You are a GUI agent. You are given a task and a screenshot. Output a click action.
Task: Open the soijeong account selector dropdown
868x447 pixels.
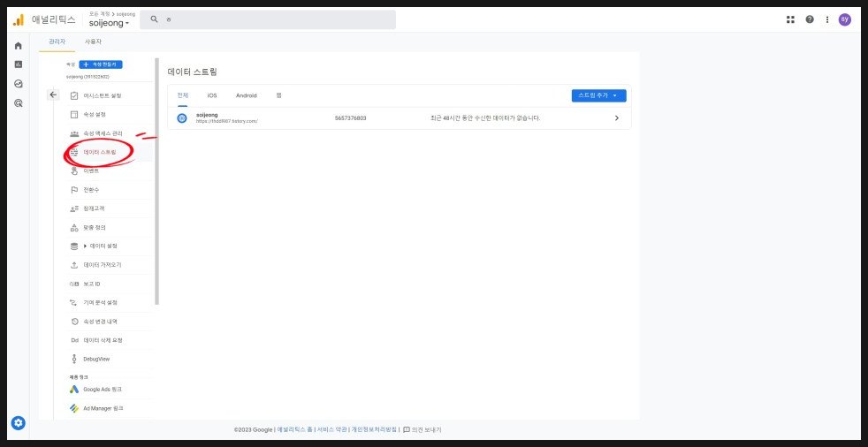[x=109, y=23]
